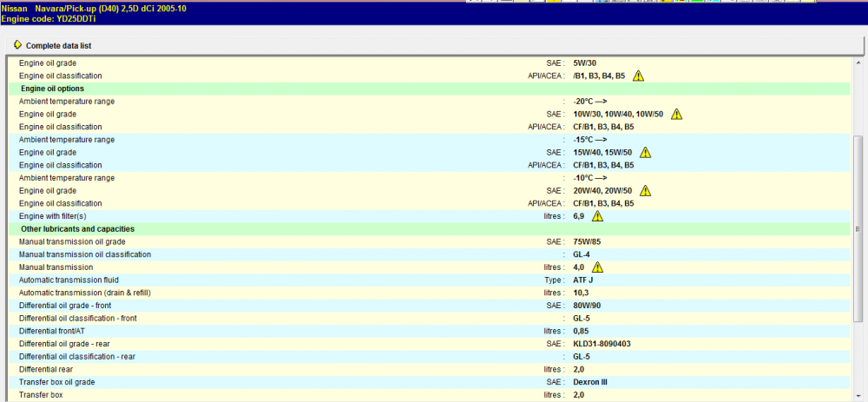Click the vertical scrollbar thumb of the data list
This screenshot has width=868, height=402.
click(x=858, y=228)
